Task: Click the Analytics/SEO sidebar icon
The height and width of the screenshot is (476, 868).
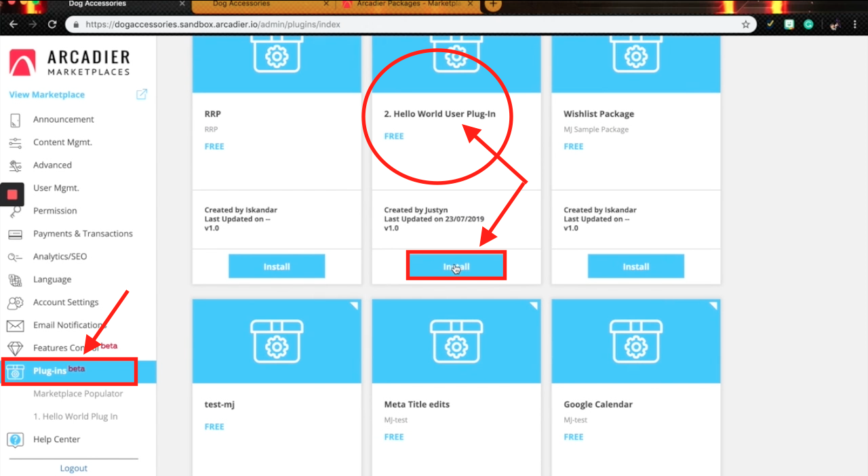Action: [x=15, y=257]
